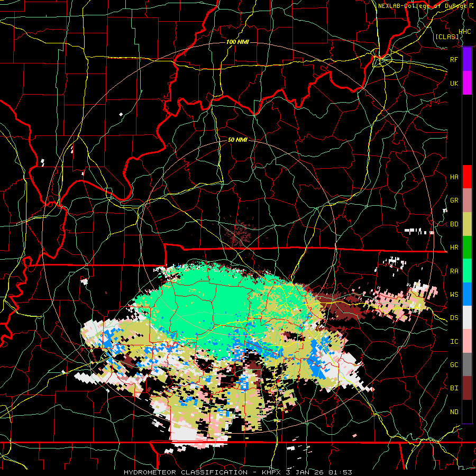Image resolution: width=476 pixels, height=476 pixels.
Task: Click the [CLAS] units label
Action: coord(447,36)
